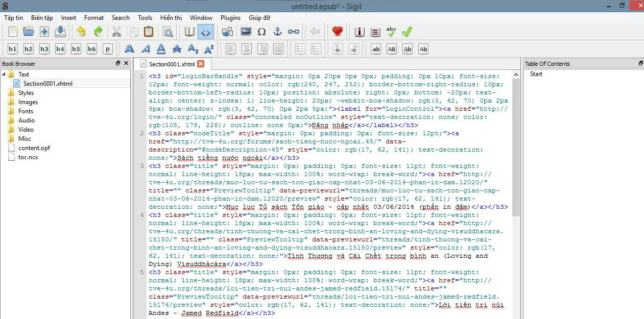Image resolution: width=644 pixels, height=319 pixels.
Task: Apply Heading 6 style (h6)
Action: (92, 49)
